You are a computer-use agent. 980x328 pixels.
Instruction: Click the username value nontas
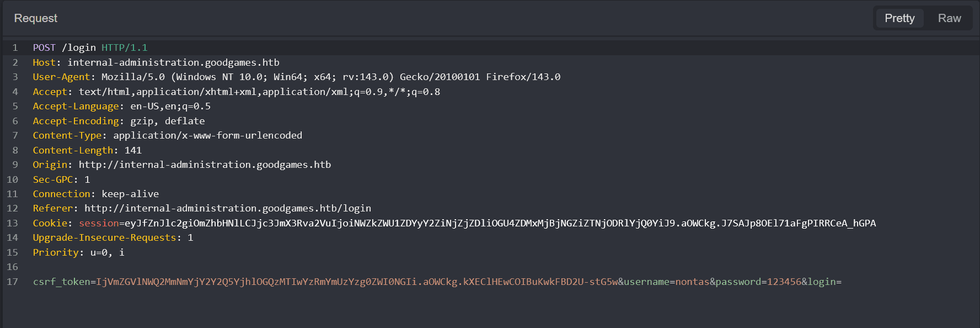click(692, 282)
